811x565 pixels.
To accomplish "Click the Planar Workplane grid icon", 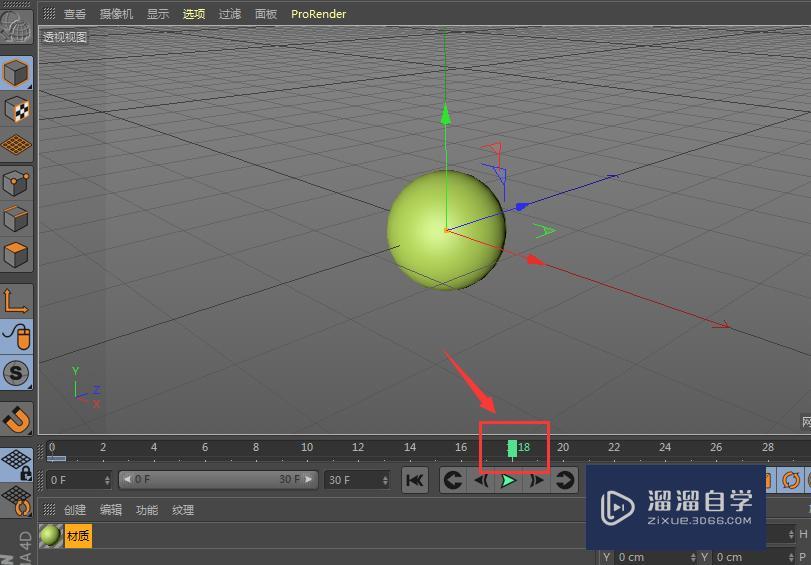I will pos(16,500).
